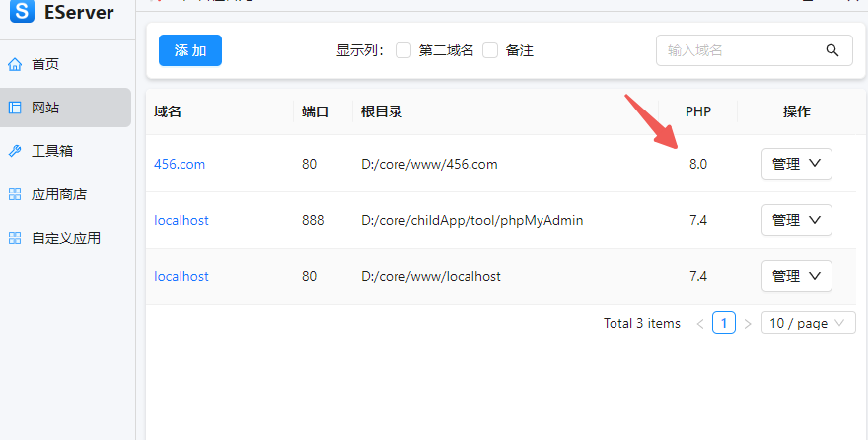868x440 pixels.
Task: Expand 管理 dropdown for phpMyAdmin localhost row
Action: 796,220
